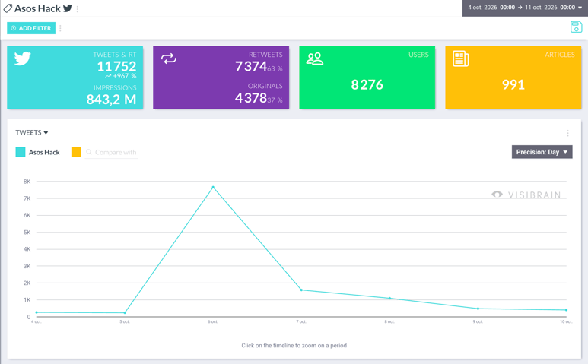This screenshot has width=588, height=364.
Task: Click the Asos Hack legend label
Action: click(44, 153)
